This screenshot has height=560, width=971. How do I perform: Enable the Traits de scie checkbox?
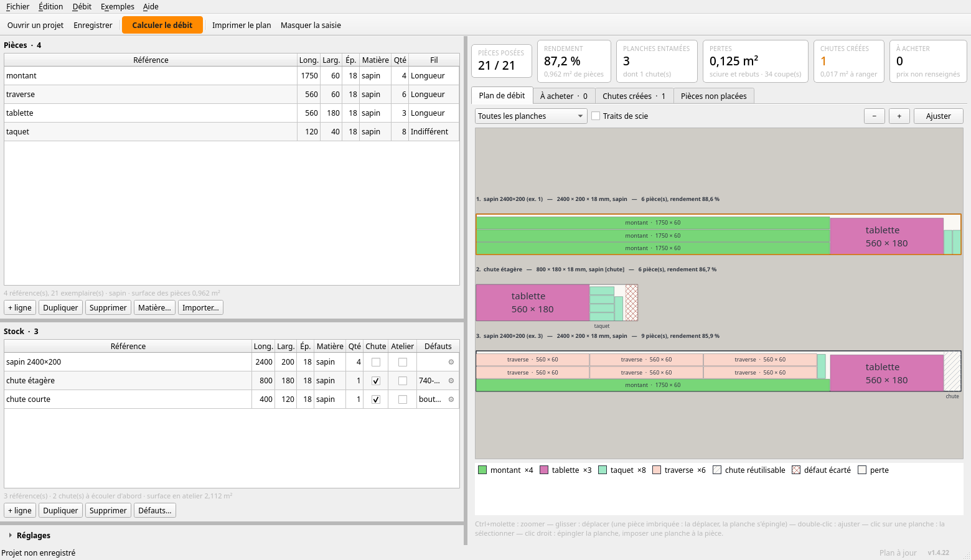tap(596, 116)
